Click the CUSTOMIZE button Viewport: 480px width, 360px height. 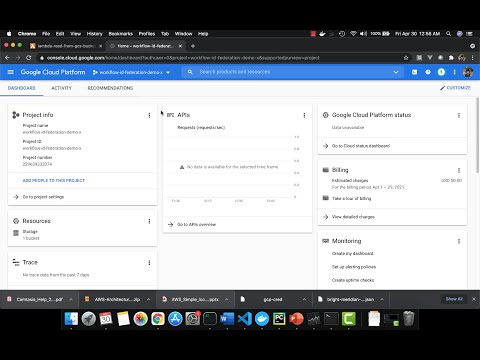pyautogui.click(x=455, y=88)
